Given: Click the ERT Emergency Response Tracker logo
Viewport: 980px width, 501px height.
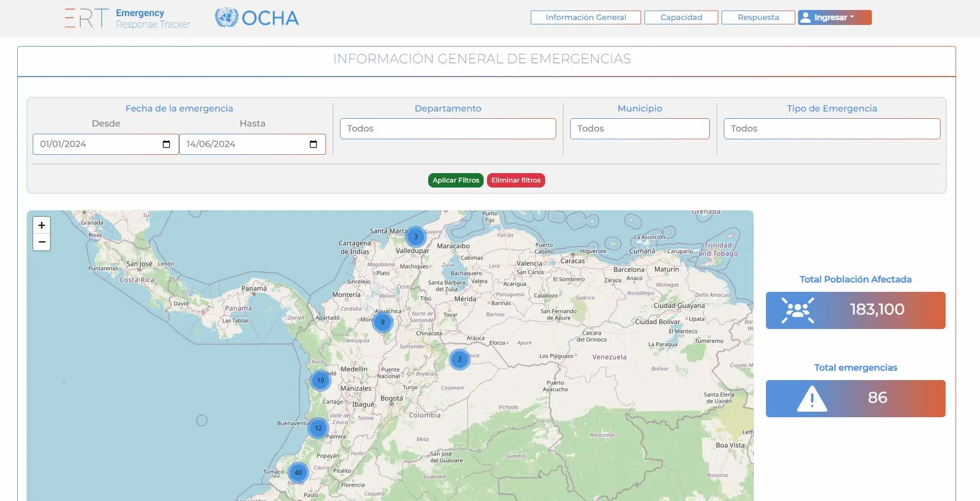Looking at the screenshot, I should pyautogui.click(x=128, y=18).
